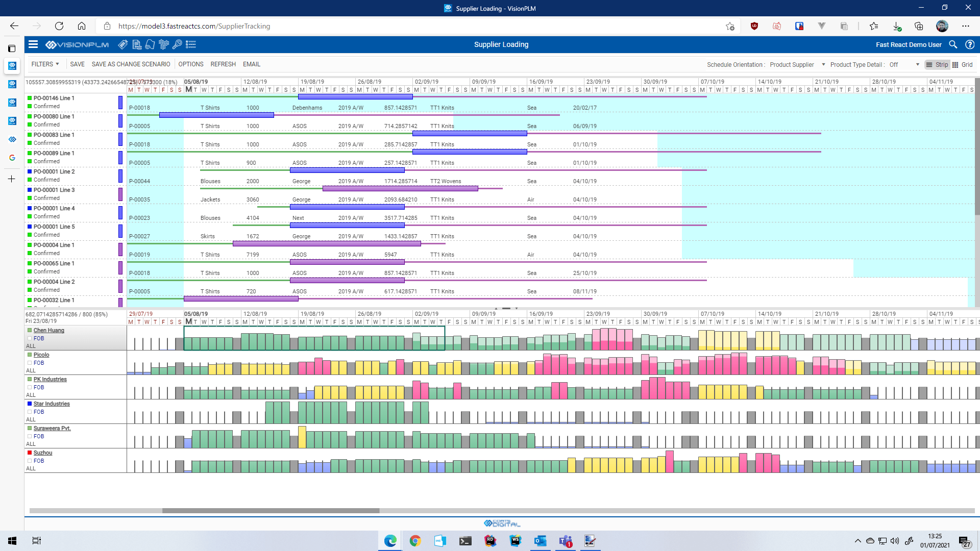Viewport: 980px width, 551px height.
Task: Click the key icon in header
Action: [x=177, y=44]
